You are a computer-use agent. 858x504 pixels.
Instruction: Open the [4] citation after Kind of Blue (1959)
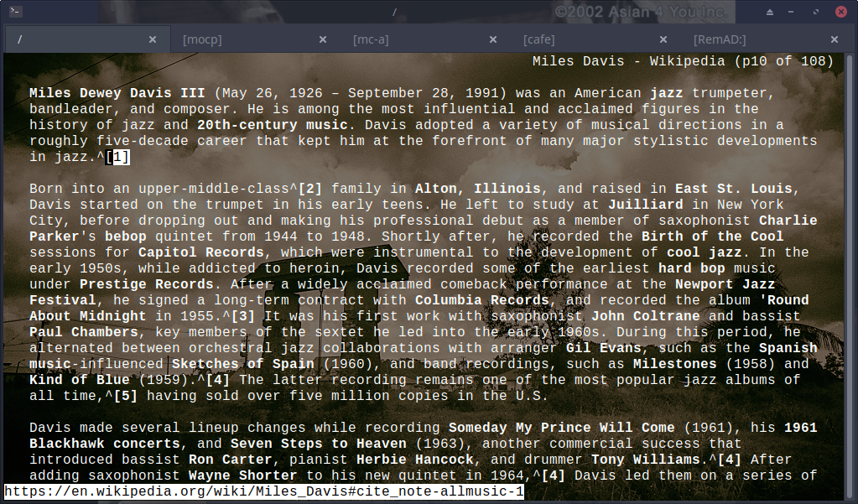coord(218,380)
